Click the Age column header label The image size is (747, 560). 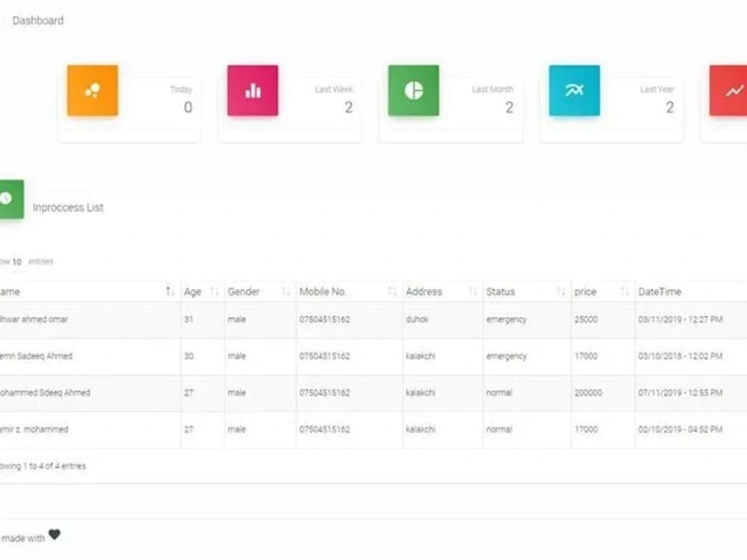[x=193, y=291]
